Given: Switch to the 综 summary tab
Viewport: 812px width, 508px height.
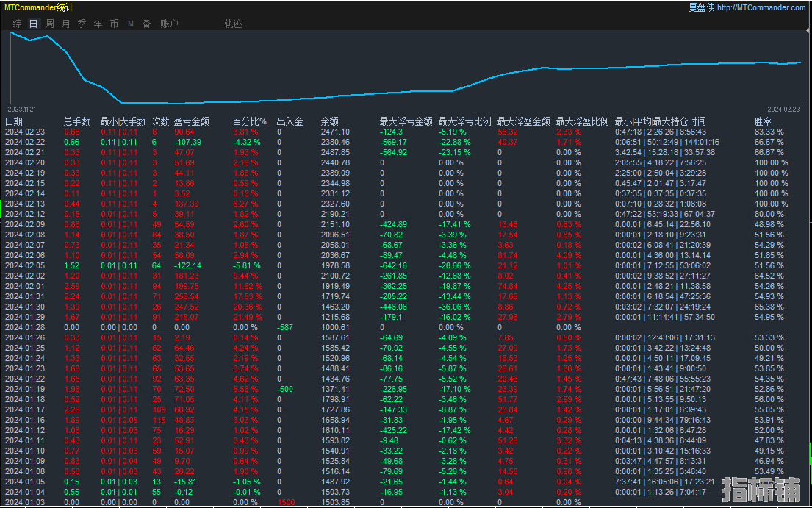Looking at the screenshot, I should click(17, 24).
